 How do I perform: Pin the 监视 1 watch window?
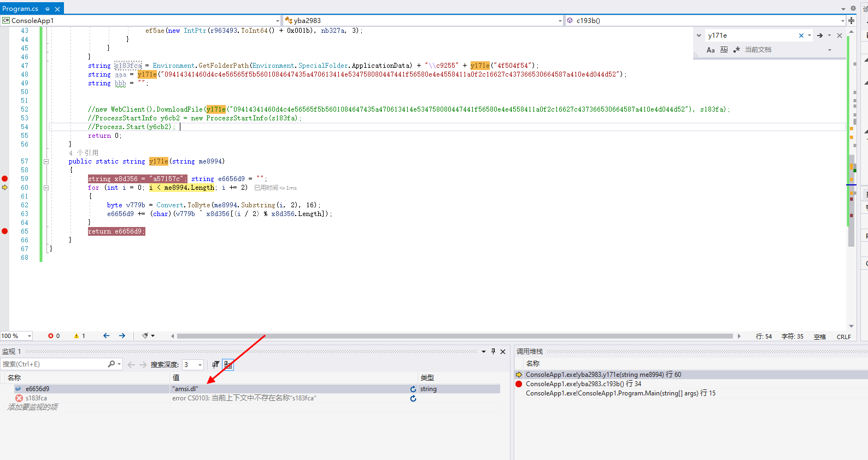coord(493,352)
